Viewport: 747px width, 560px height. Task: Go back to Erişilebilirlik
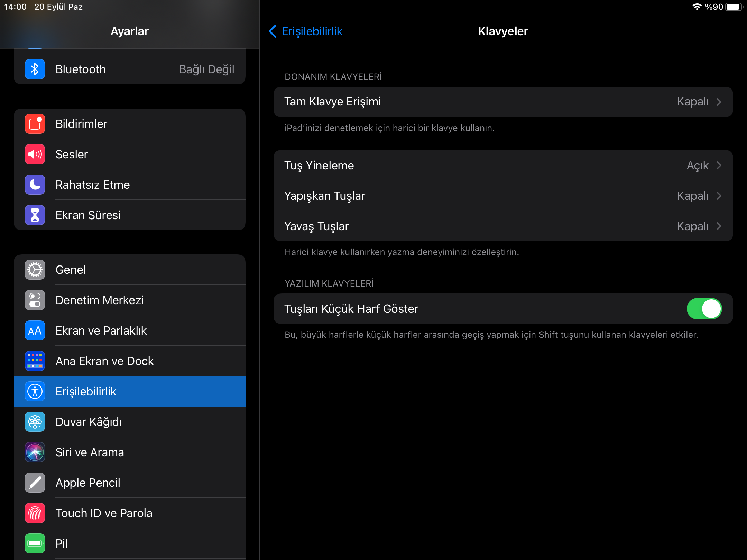[x=306, y=31]
